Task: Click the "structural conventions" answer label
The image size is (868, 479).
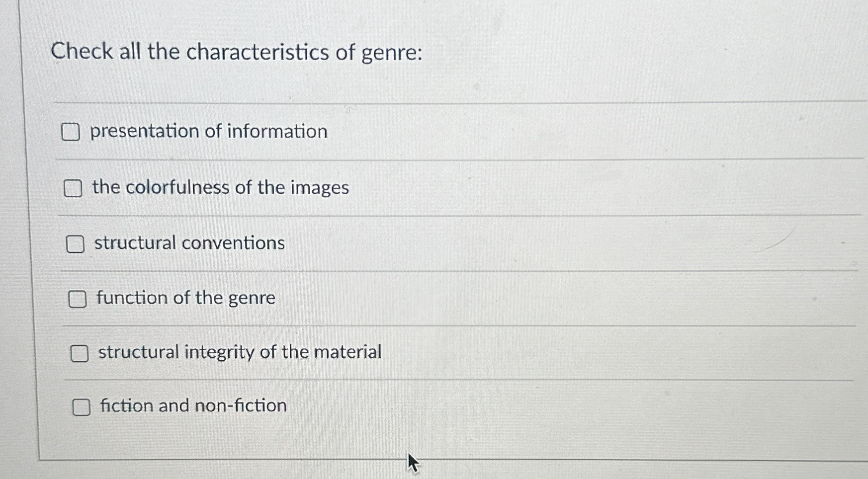Action: point(189,243)
